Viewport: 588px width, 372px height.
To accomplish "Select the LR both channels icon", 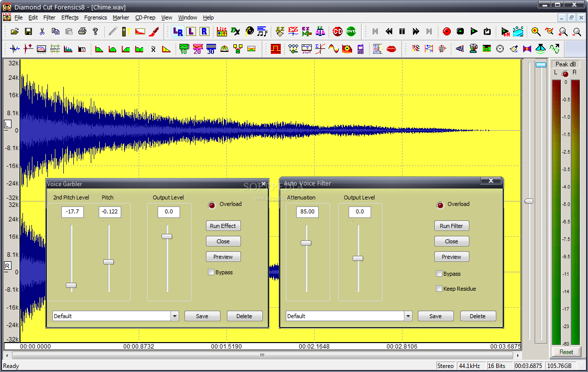I will coord(178,32).
